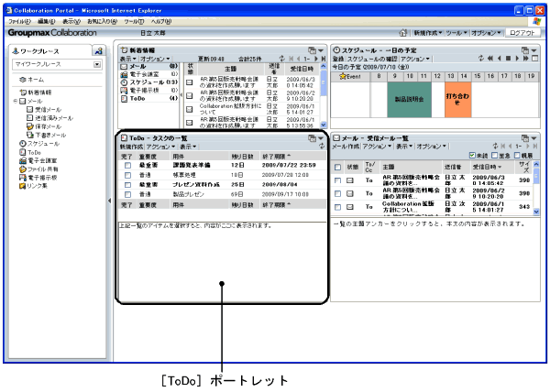Open 表示 dropdown in 新着情報 portlet
Viewport: 550px width, 392px height.
(x=128, y=59)
